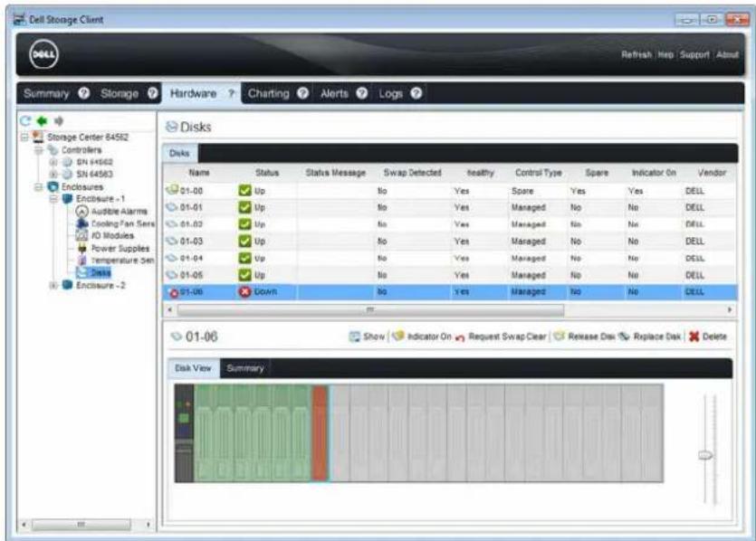Open help icon beside Hardware tab
This screenshot has width=756, height=541.
[231, 93]
